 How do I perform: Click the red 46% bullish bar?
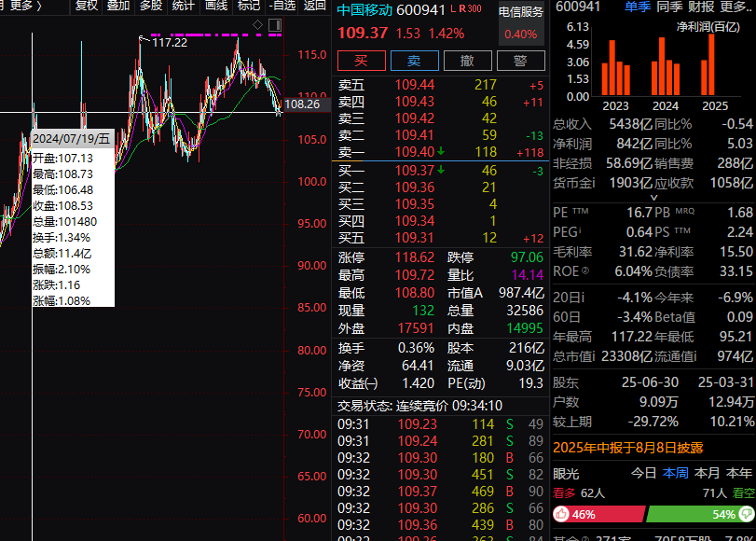[598, 514]
